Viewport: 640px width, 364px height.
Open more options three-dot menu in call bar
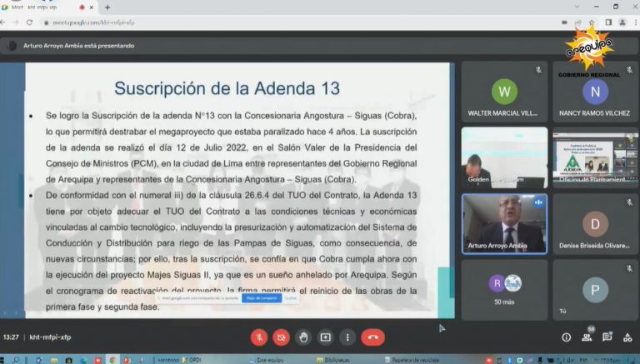[347, 337]
